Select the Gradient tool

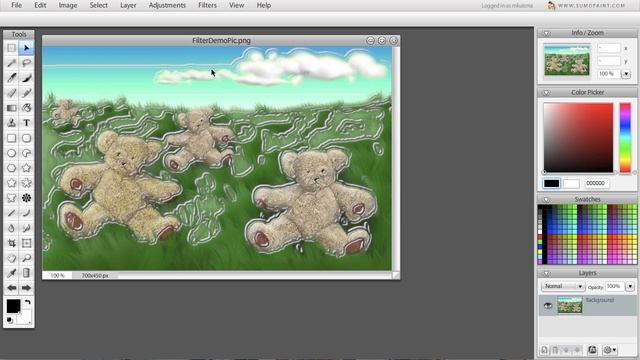pyautogui.click(x=11, y=108)
